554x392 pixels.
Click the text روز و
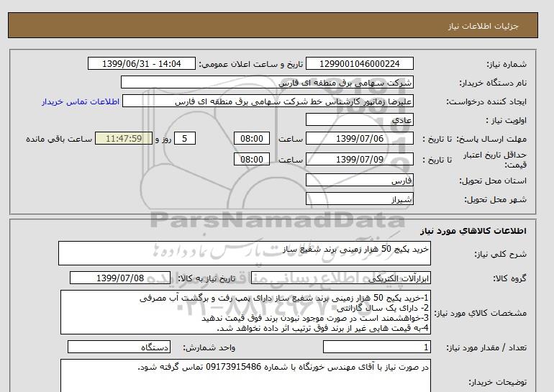[x=163, y=139]
